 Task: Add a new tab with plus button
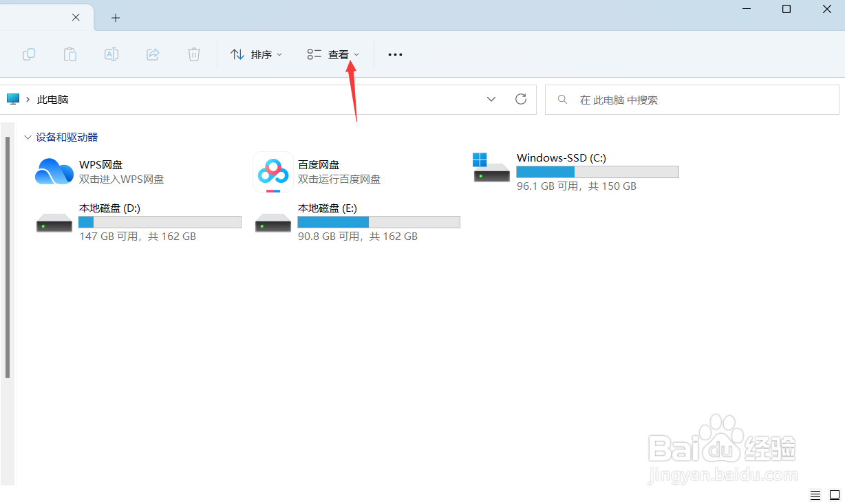(116, 17)
